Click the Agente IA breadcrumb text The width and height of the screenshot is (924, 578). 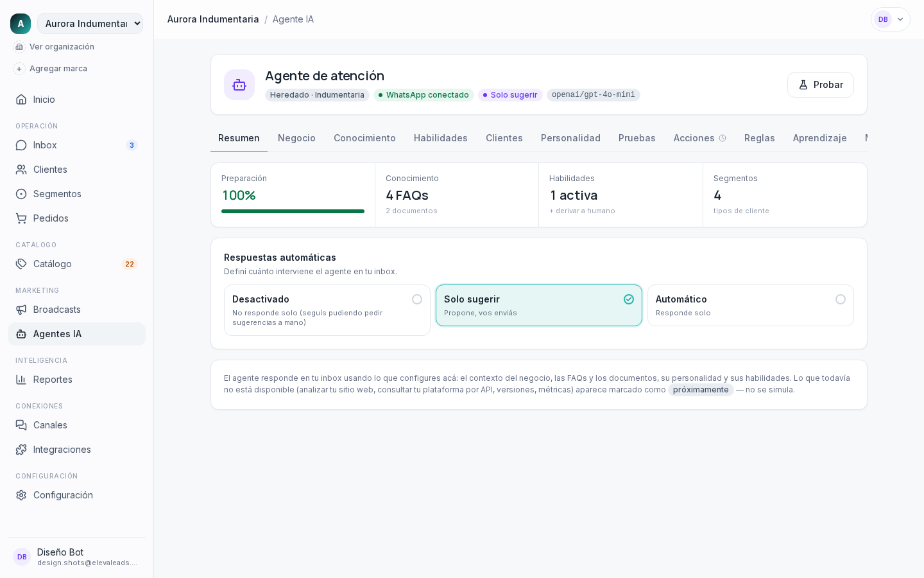coord(293,19)
